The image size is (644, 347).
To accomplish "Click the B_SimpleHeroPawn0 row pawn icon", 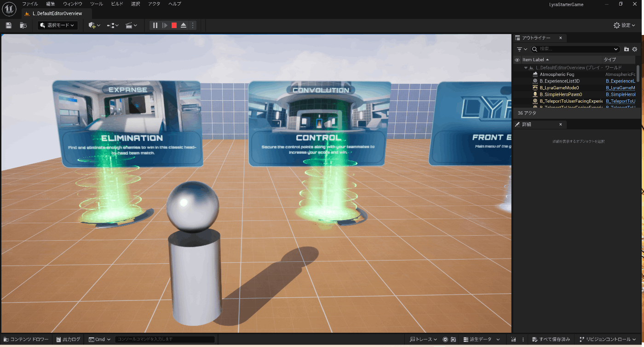I will (x=535, y=94).
